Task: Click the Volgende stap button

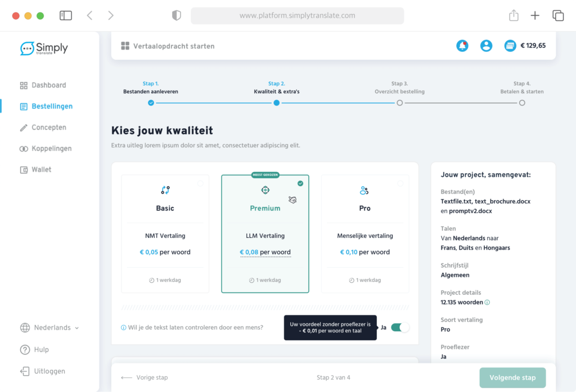Action: coord(512,377)
